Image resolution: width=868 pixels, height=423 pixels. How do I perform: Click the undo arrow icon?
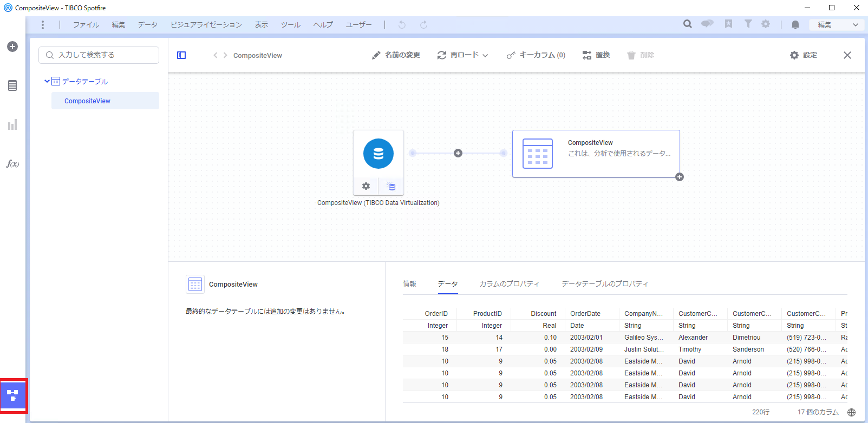pos(402,25)
